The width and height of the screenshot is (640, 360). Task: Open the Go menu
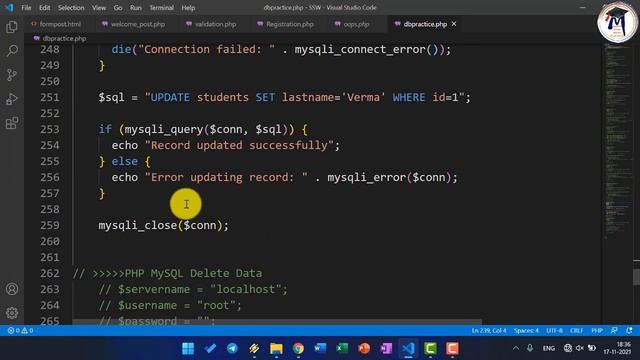[118, 7]
